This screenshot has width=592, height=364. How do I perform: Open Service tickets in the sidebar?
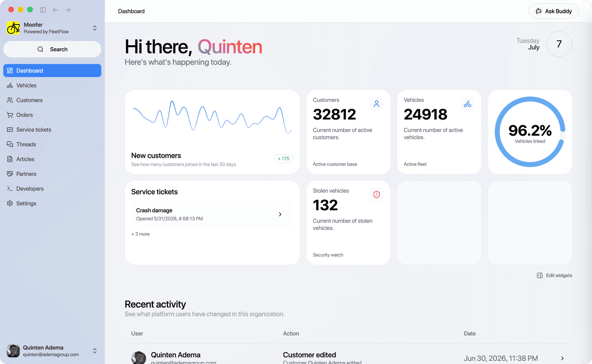pyautogui.click(x=52, y=130)
